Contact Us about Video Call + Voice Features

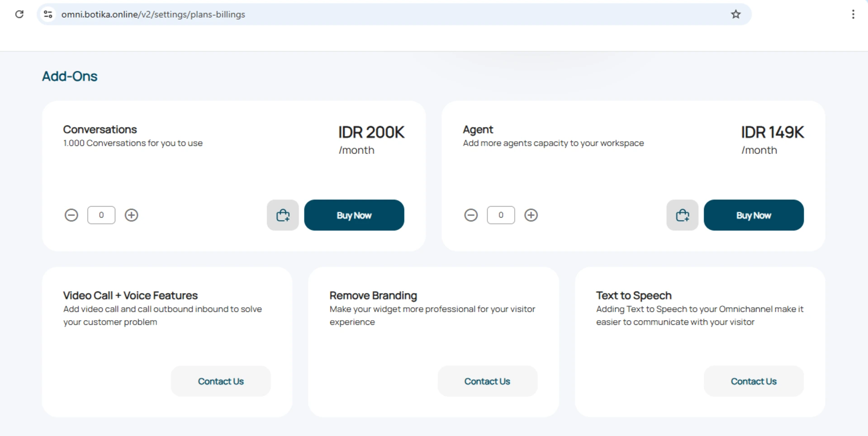point(221,381)
